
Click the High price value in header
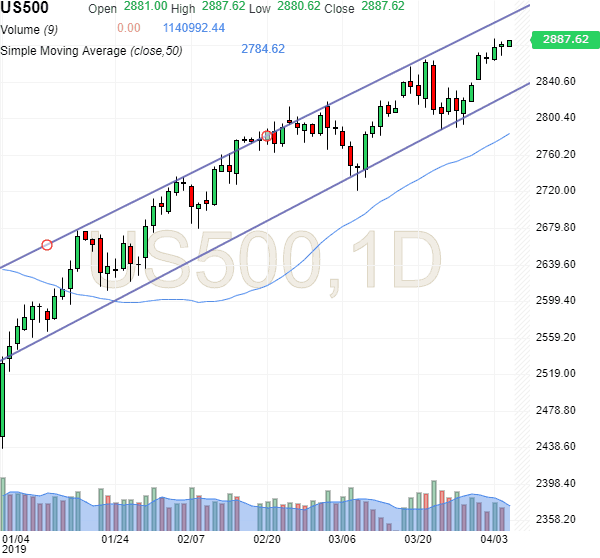221,7
